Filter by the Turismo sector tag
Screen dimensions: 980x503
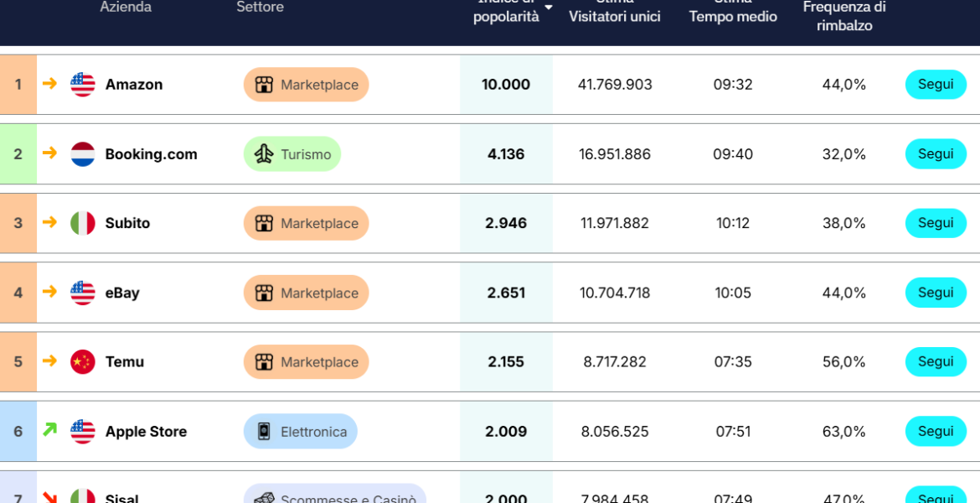291,154
